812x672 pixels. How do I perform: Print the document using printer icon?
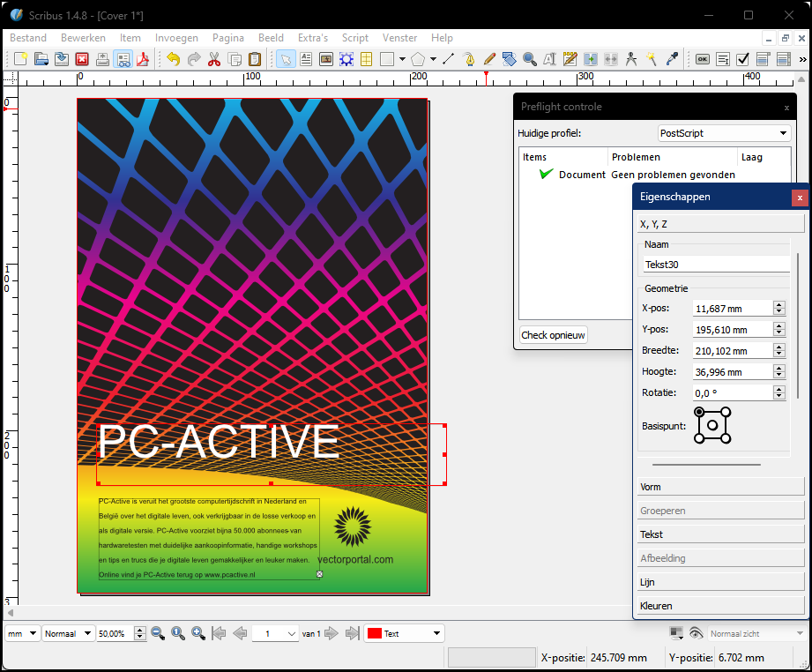(x=102, y=59)
